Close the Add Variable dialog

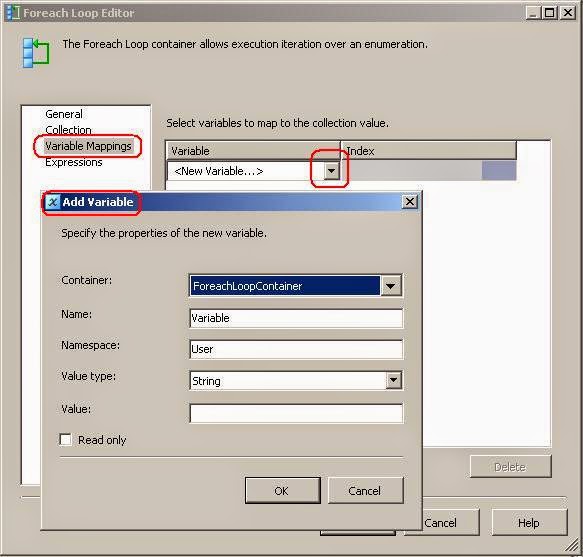tap(409, 202)
